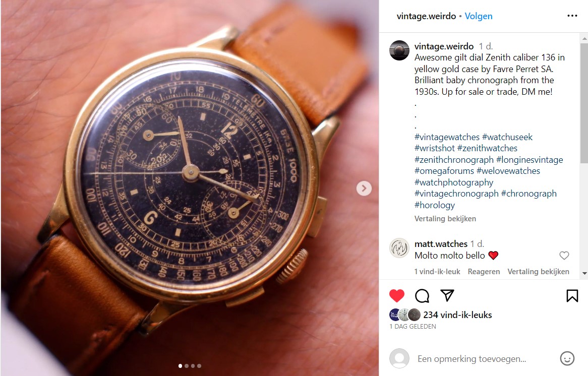Open the #horology hashtag
588x376 pixels.
click(435, 205)
